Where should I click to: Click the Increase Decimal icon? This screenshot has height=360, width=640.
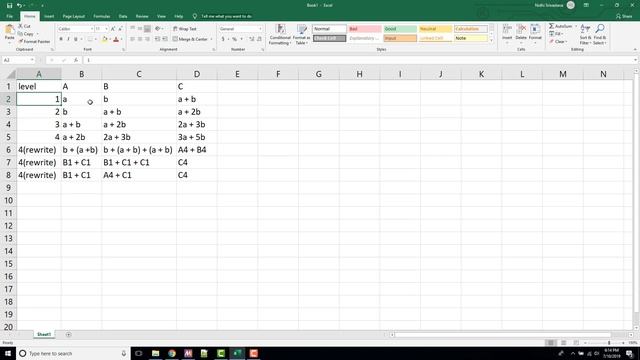pyautogui.click(x=251, y=39)
